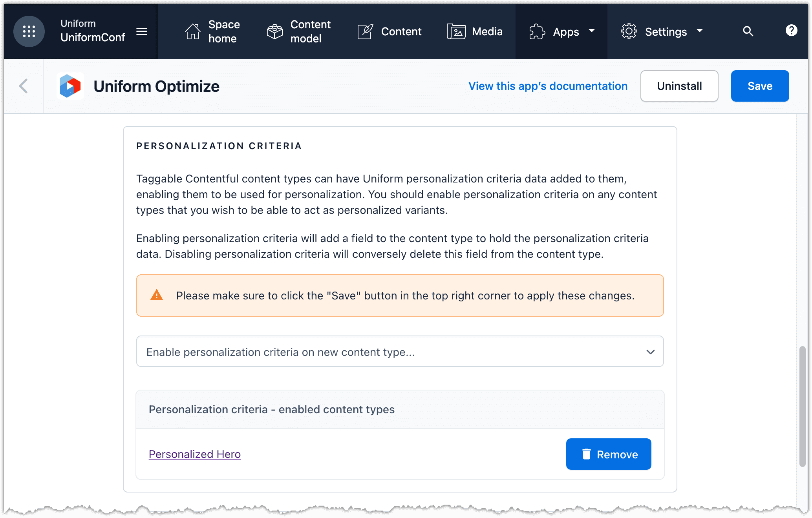This screenshot has height=518, width=812.
Task: Open this app's documentation link
Action: pos(548,86)
